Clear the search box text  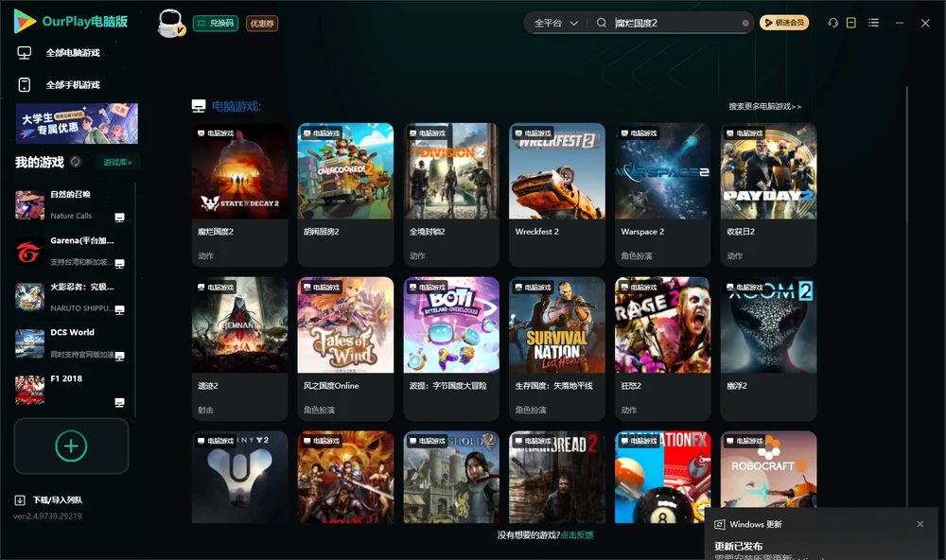745,24
